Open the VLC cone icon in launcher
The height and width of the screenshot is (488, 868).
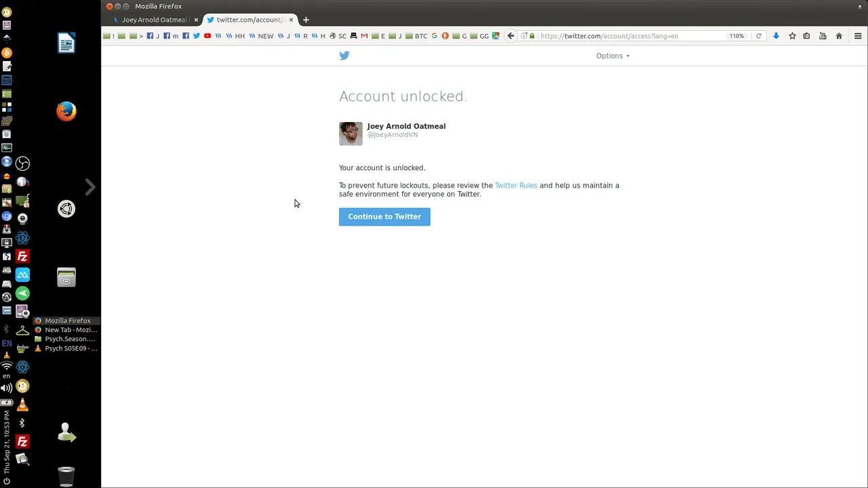pos(22,405)
